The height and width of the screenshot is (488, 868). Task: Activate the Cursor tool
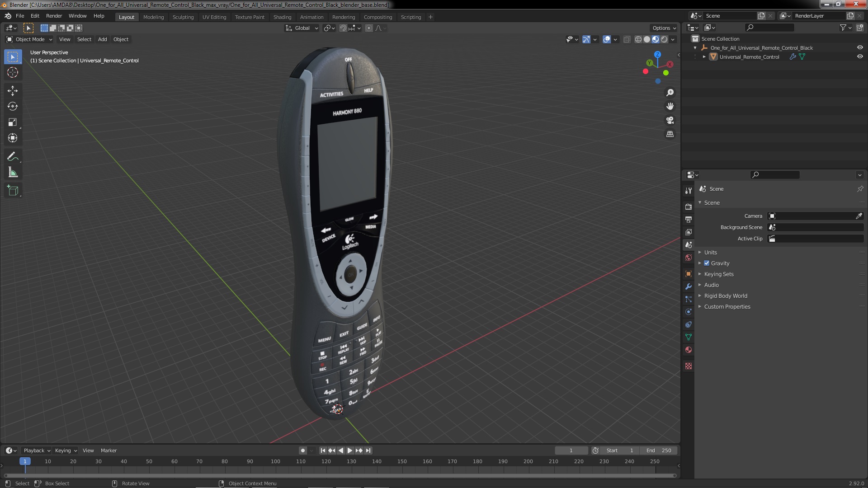[x=13, y=72]
